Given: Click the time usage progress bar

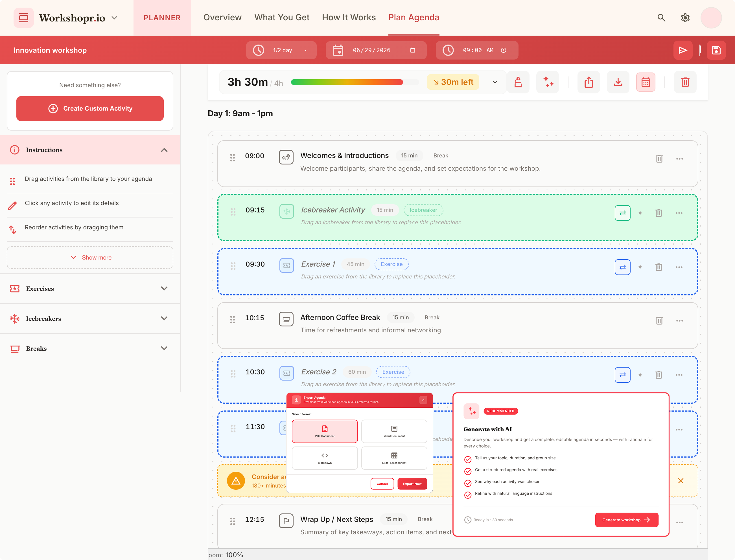Looking at the screenshot, I should pyautogui.click(x=355, y=82).
